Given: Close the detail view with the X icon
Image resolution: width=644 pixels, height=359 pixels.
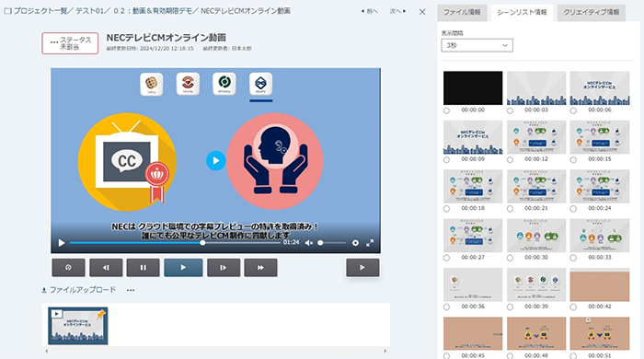Looking at the screenshot, I should (422, 12).
